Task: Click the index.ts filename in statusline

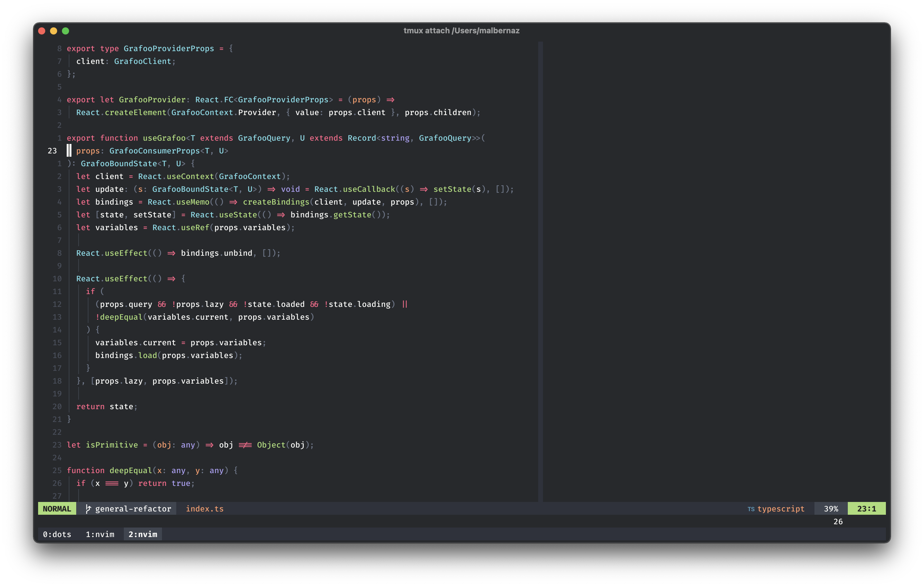Action: tap(205, 509)
